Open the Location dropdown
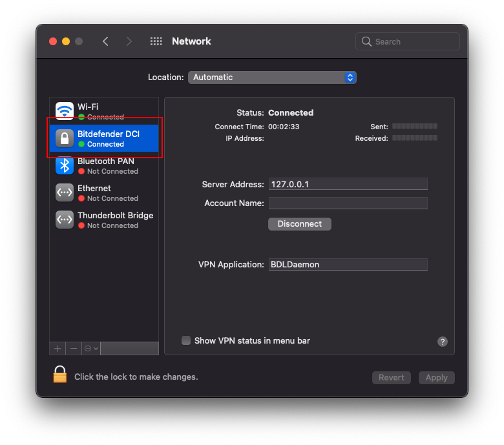Viewport: 504px width, 445px height. pyautogui.click(x=272, y=77)
